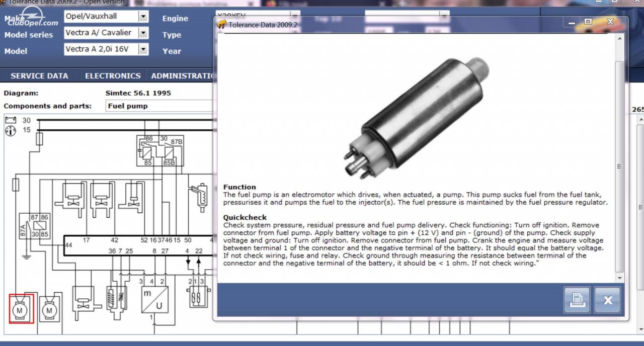This screenshot has width=644, height=346.
Task: Select the m/U air mass meter symbol
Action: pyautogui.click(x=155, y=299)
